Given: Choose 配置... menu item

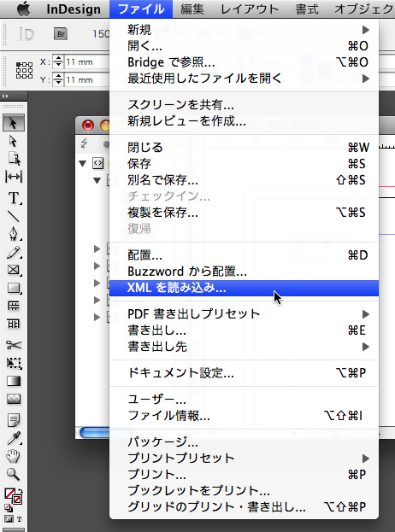Looking at the screenshot, I should click(x=245, y=255).
